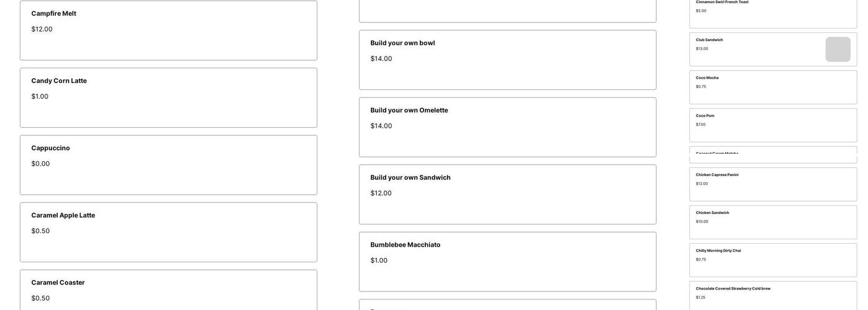Open the Club Sandwich card

click(756, 50)
